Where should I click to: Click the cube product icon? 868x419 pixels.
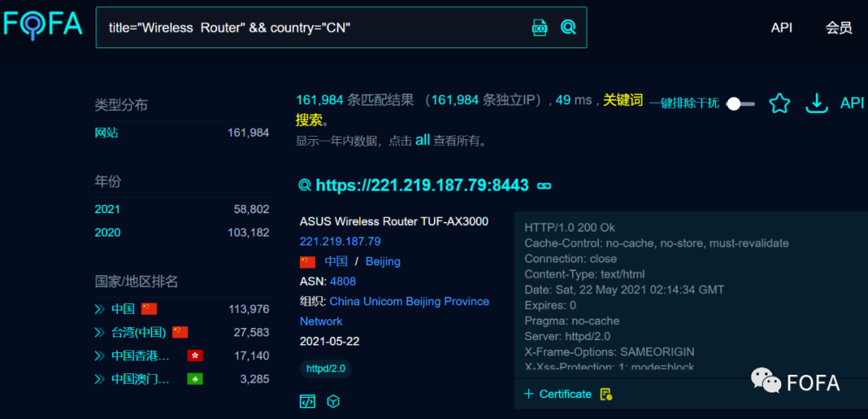333,401
